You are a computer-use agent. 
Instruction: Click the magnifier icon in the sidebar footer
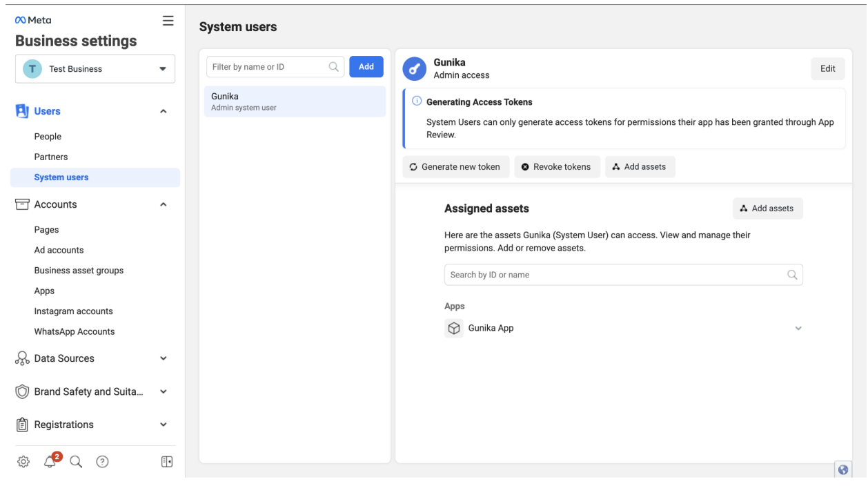tap(76, 462)
